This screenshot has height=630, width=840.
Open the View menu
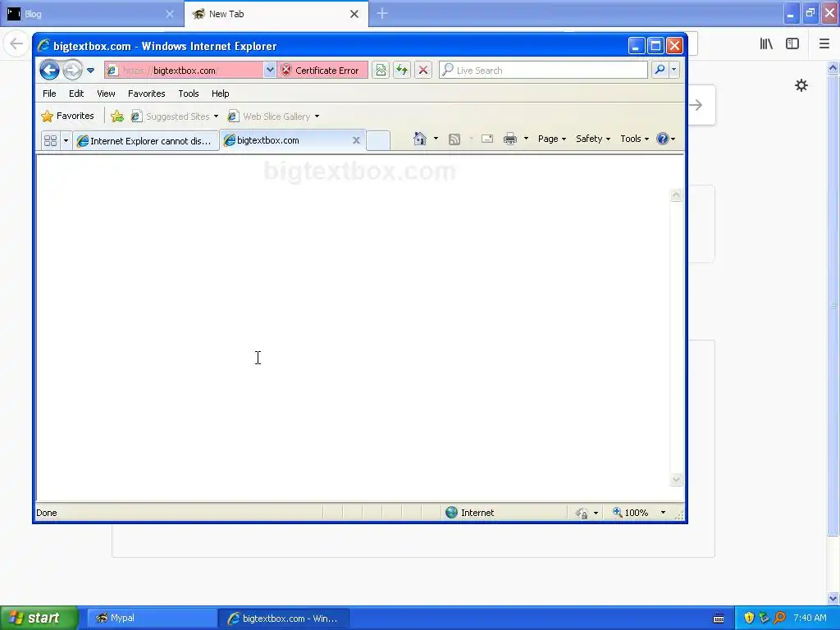(x=106, y=94)
